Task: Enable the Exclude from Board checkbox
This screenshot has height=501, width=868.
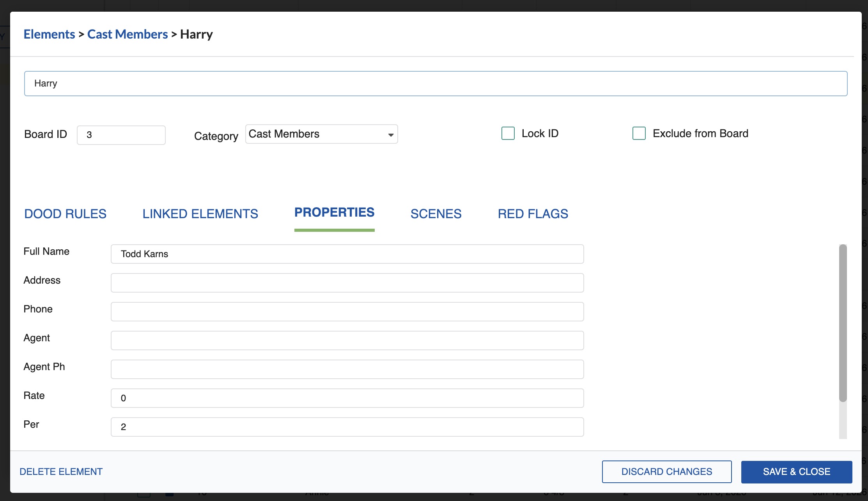Action: point(639,133)
